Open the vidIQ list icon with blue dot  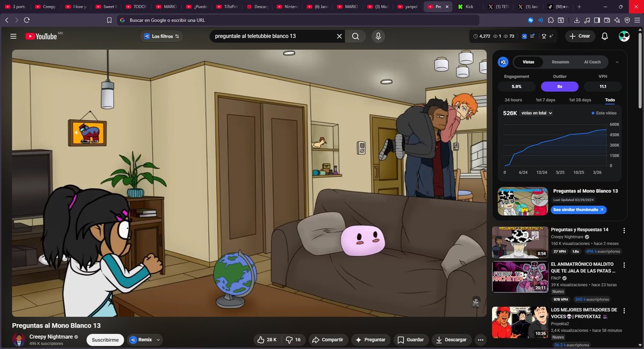coord(532,37)
